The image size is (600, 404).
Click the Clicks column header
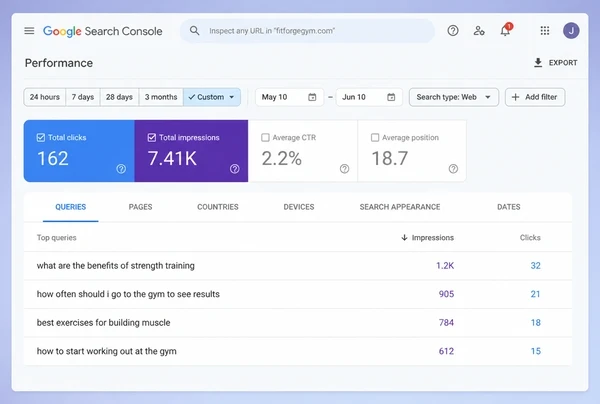click(530, 238)
